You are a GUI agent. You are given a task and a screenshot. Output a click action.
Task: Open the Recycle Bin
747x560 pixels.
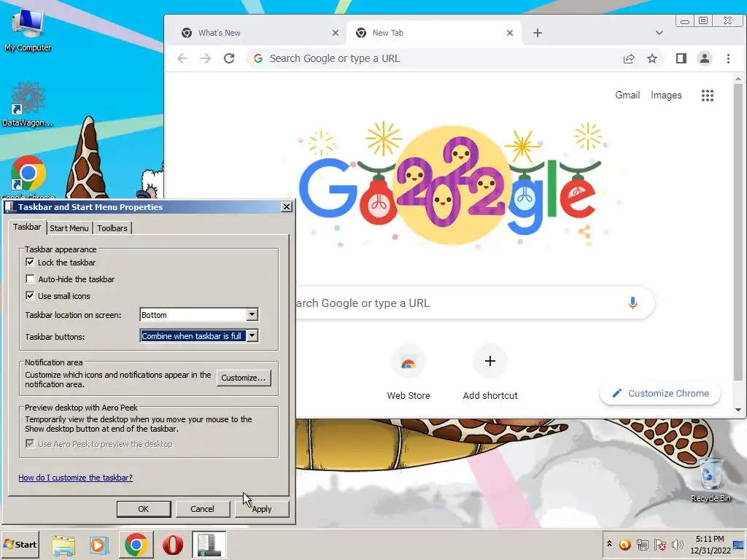[711, 479]
